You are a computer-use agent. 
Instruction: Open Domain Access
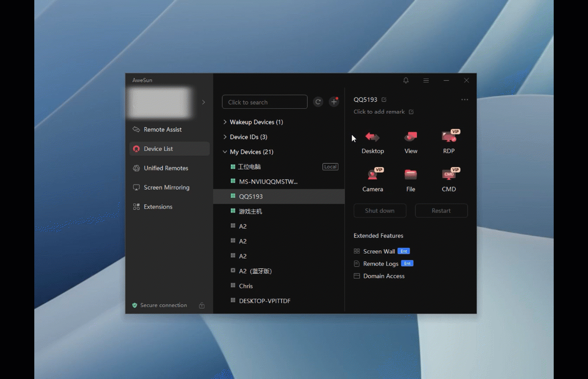[384, 276]
